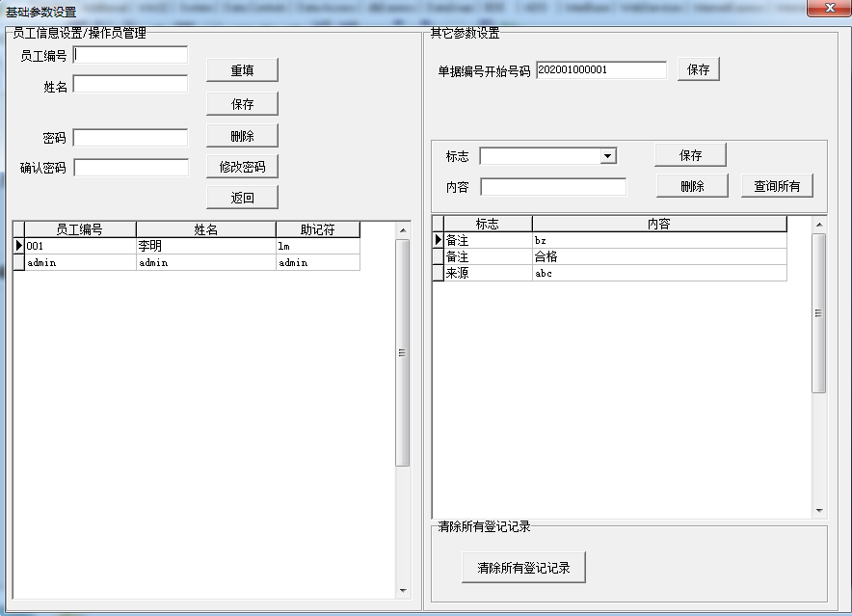Select the lm mnemonic cell

click(x=318, y=246)
